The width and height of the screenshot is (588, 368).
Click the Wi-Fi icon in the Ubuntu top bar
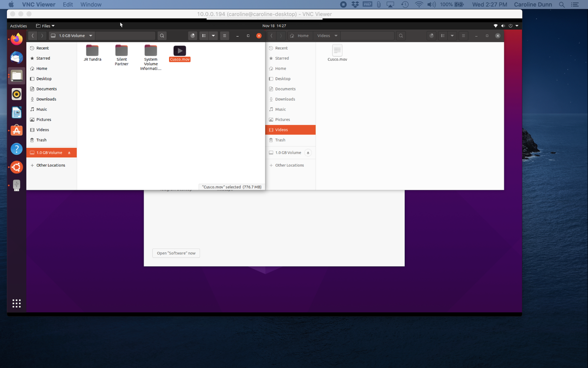pyautogui.click(x=494, y=26)
